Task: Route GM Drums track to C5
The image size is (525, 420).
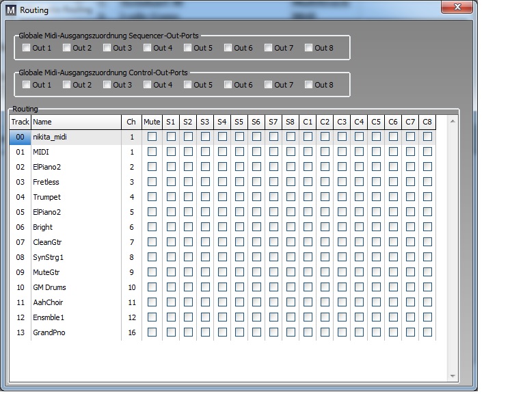Action: [376, 287]
